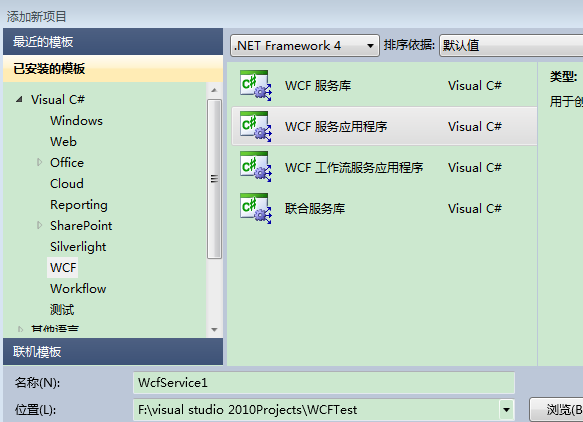Select WCF template category
The width and height of the screenshot is (583, 422).
[63, 268]
